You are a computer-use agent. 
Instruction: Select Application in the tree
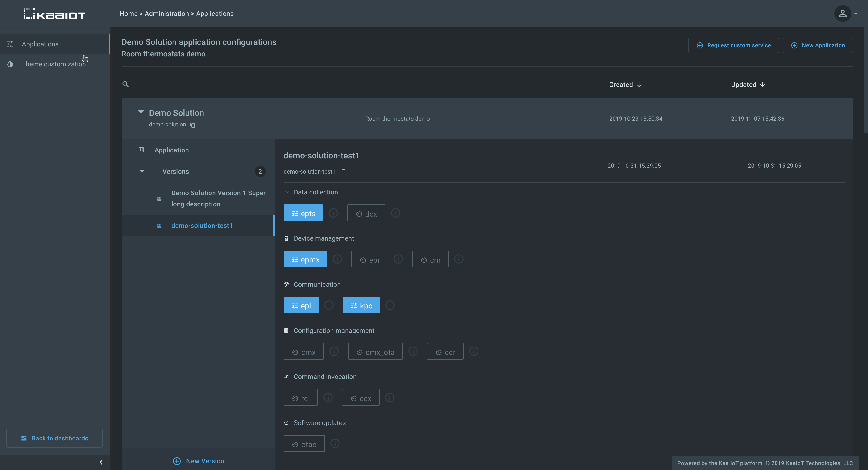pyautogui.click(x=198, y=150)
